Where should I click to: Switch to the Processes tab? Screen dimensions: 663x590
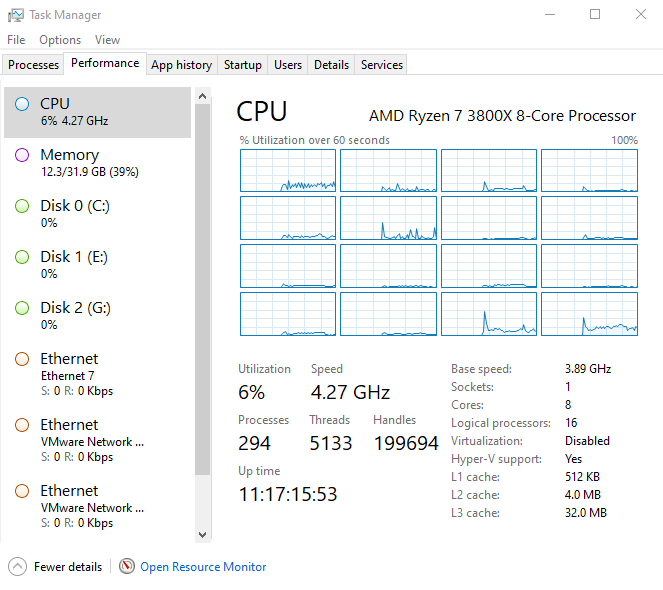[x=34, y=65]
